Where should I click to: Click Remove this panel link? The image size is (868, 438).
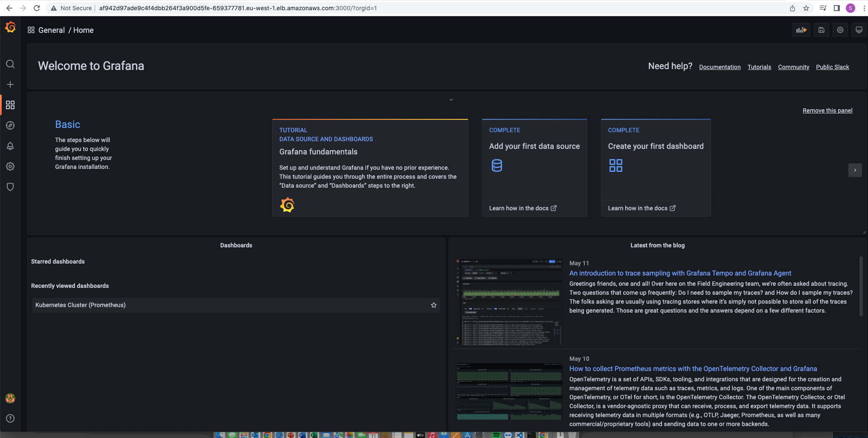point(827,110)
